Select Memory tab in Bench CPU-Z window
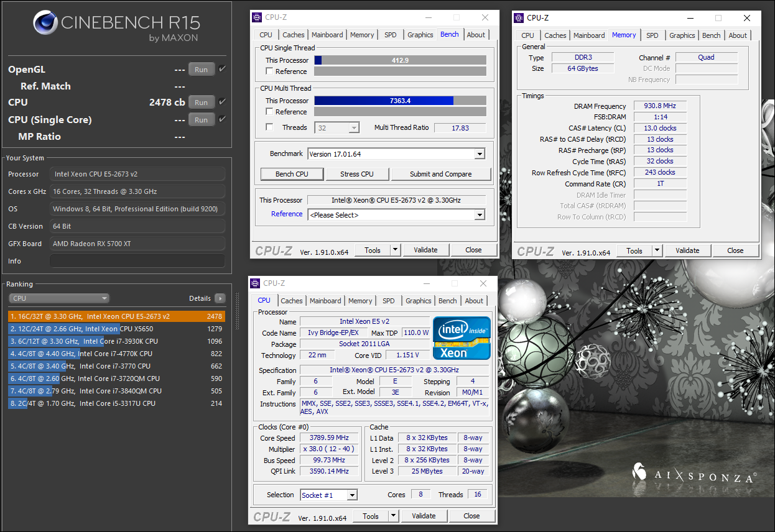775x532 pixels. pyautogui.click(x=362, y=35)
